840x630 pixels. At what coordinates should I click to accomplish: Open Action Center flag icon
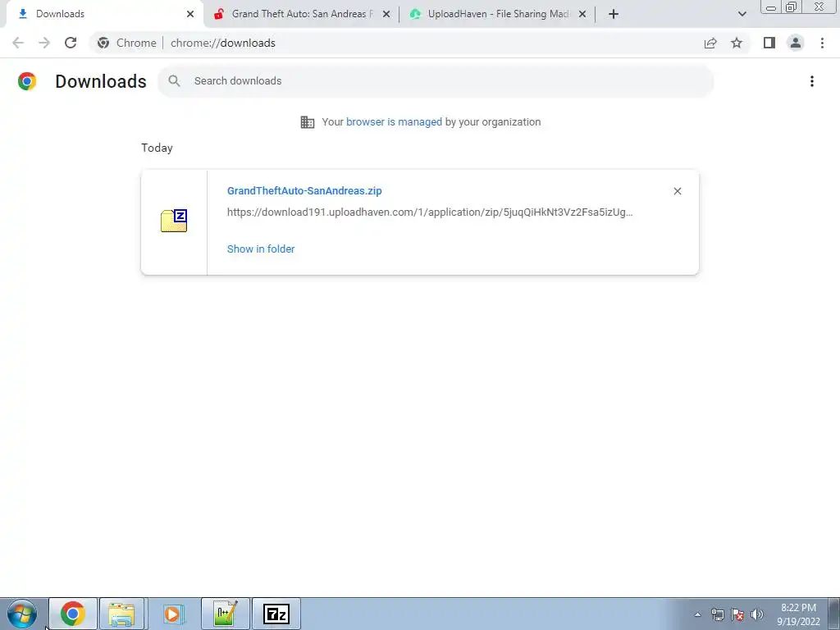click(x=737, y=614)
